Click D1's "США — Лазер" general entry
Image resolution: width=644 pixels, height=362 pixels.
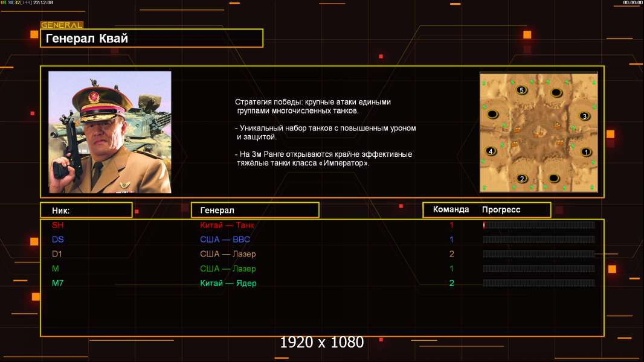228,254
